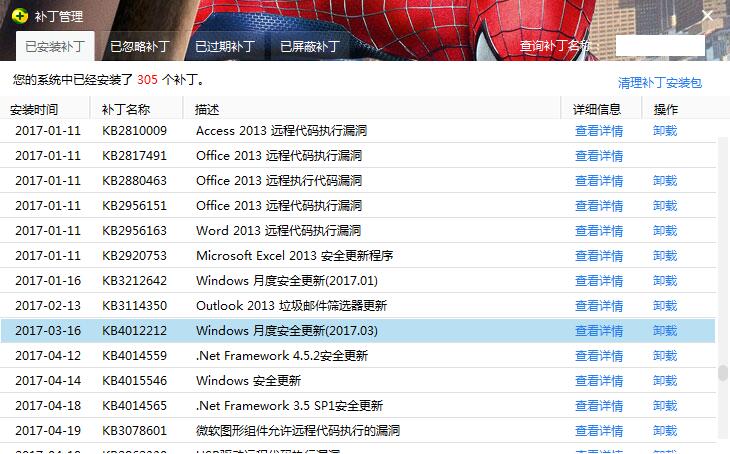Uninstall patch KB4014565

(x=665, y=406)
